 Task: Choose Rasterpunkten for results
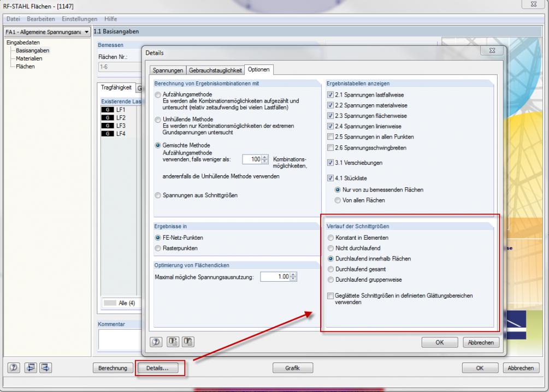158,248
